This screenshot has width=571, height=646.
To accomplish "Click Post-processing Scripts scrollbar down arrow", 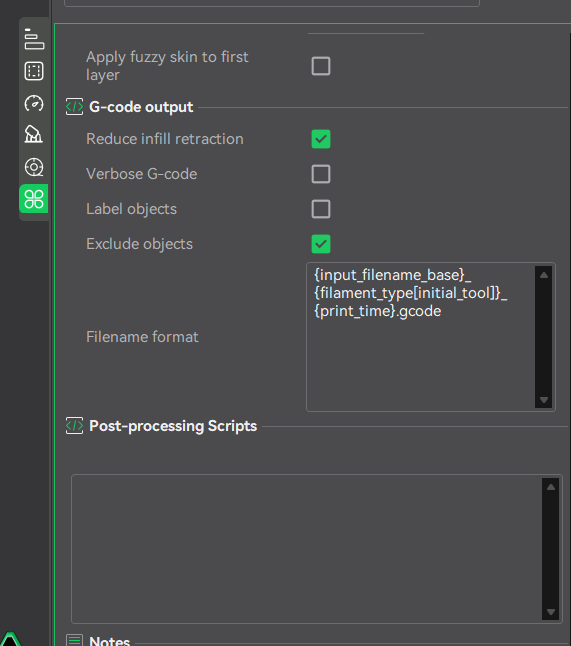I will [x=551, y=612].
